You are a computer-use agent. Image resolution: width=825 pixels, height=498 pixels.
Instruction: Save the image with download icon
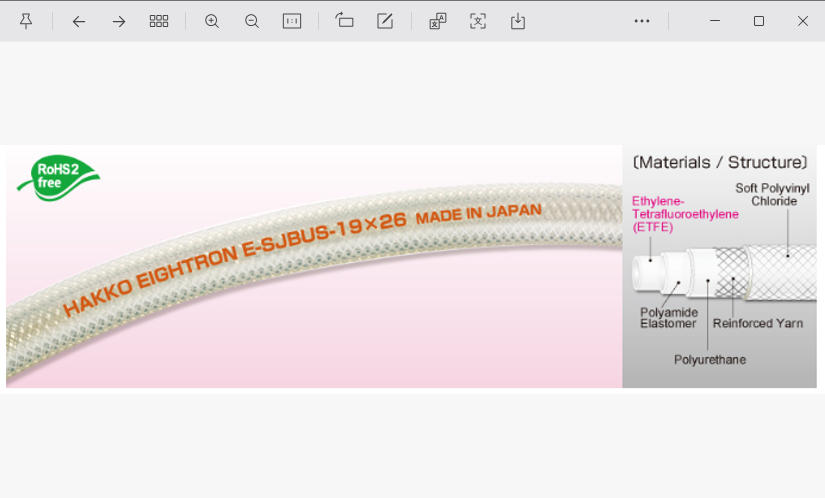[x=518, y=21]
